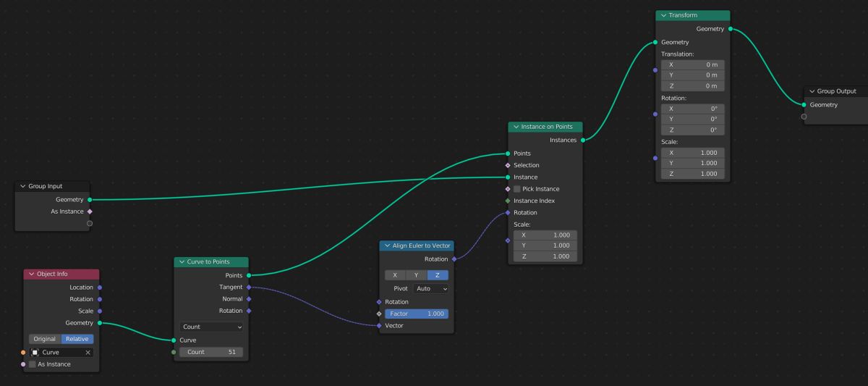
Task: Click the Object Info Rotation output socket
Action: point(99,299)
